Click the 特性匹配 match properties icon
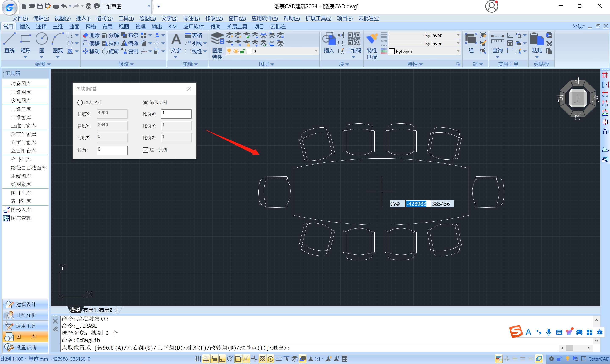Viewport: 610px width, 364px height. click(372, 45)
